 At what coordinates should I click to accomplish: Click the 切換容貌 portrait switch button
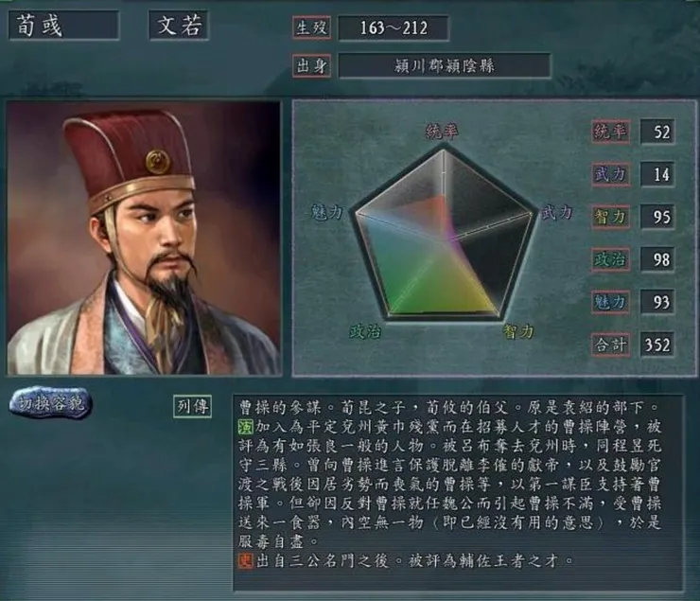[50, 403]
